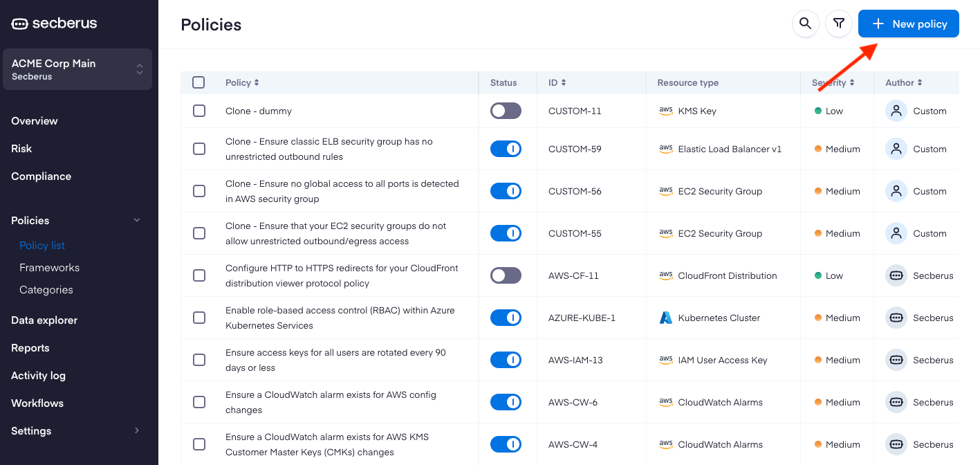Collapse the Policies sidebar section chevron
The height and width of the screenshot is (465, 980).
[137, 220]
